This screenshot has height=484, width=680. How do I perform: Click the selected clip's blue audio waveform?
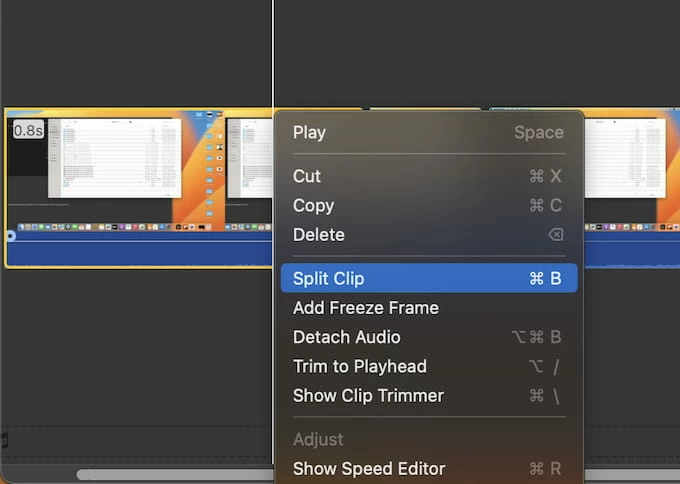pyautogui.click(x=140, y=252)
